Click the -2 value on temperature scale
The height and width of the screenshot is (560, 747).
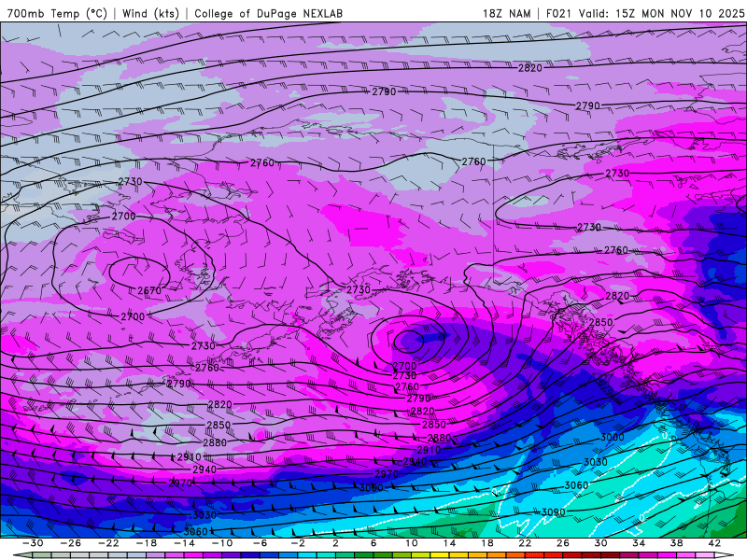298,543
